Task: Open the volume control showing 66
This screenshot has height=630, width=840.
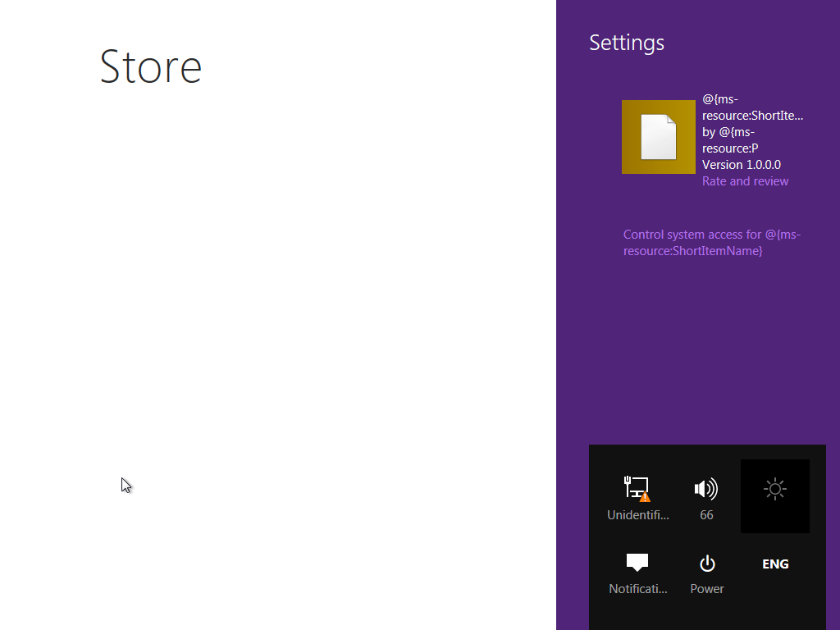Action: [706, 496]
